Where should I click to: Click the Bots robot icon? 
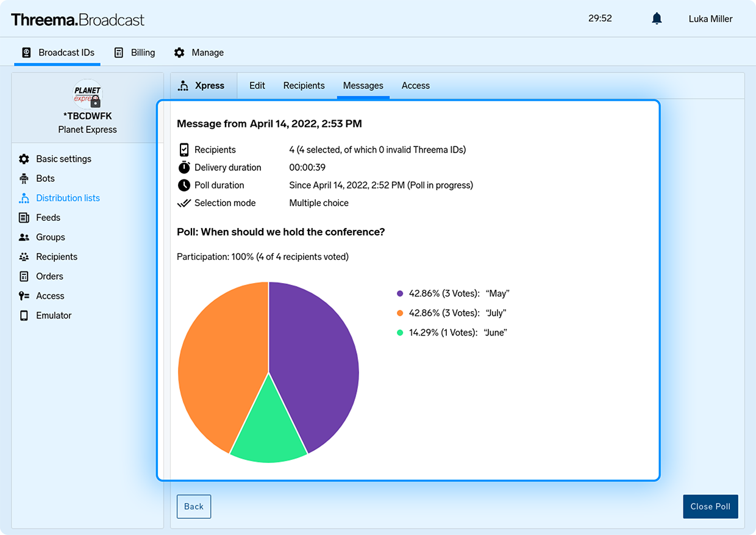point(24,178)
